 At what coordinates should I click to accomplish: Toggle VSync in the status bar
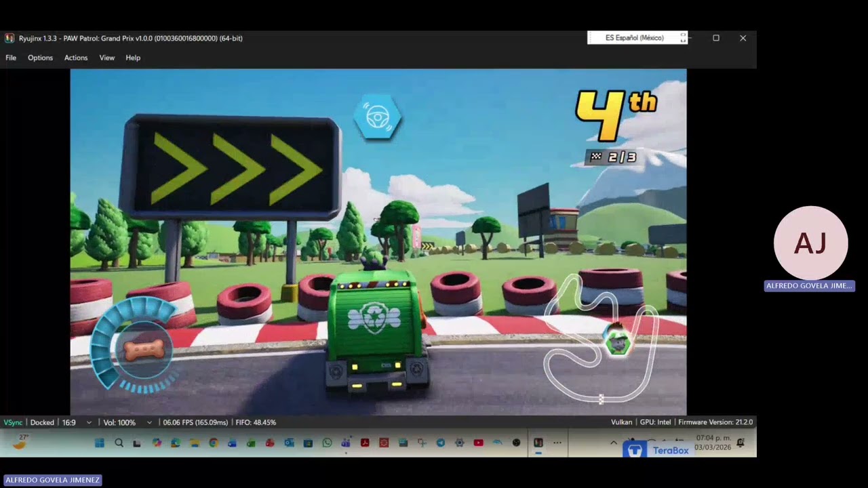pos(13,422)
